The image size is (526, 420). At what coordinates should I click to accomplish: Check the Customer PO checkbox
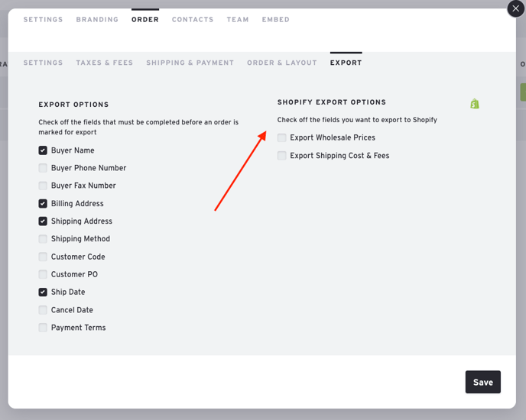tap(43, 274)
